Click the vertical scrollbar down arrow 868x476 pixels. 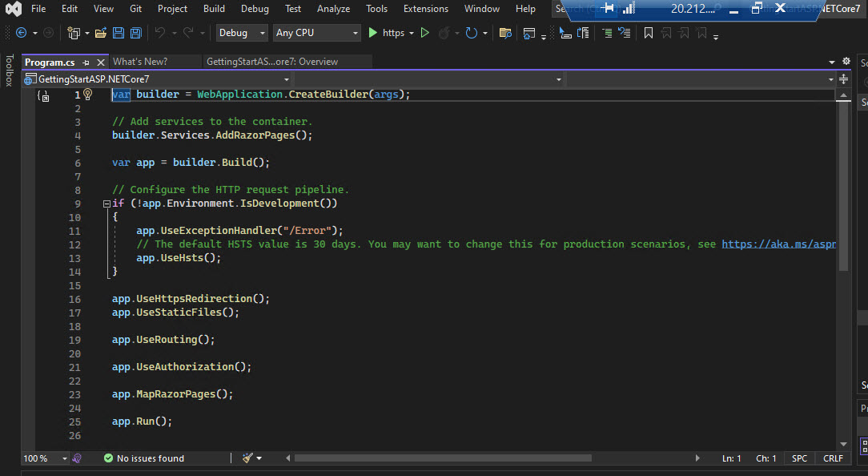coord(843,444)
